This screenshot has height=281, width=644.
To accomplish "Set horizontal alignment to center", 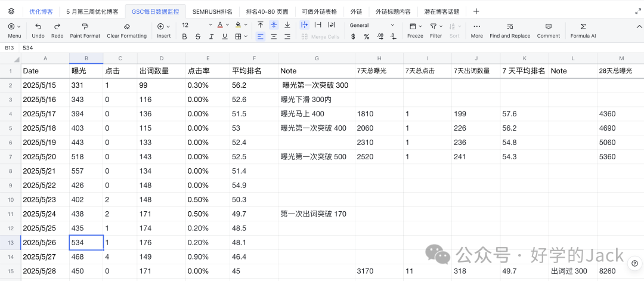I will click(274, 36).
